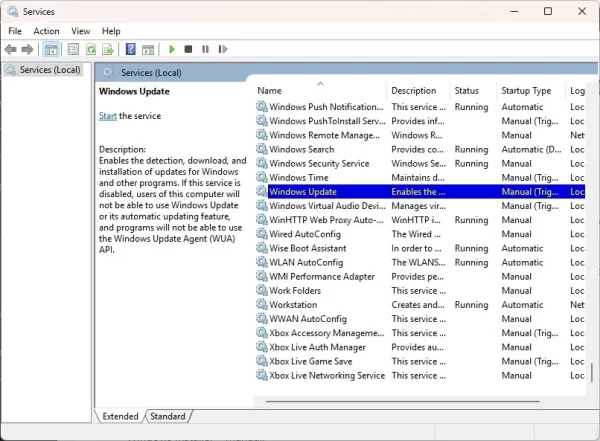Screen dimensions: 600x441
Task: Click 'In order to ...' description cell
Action: click(x=416, y=248)
